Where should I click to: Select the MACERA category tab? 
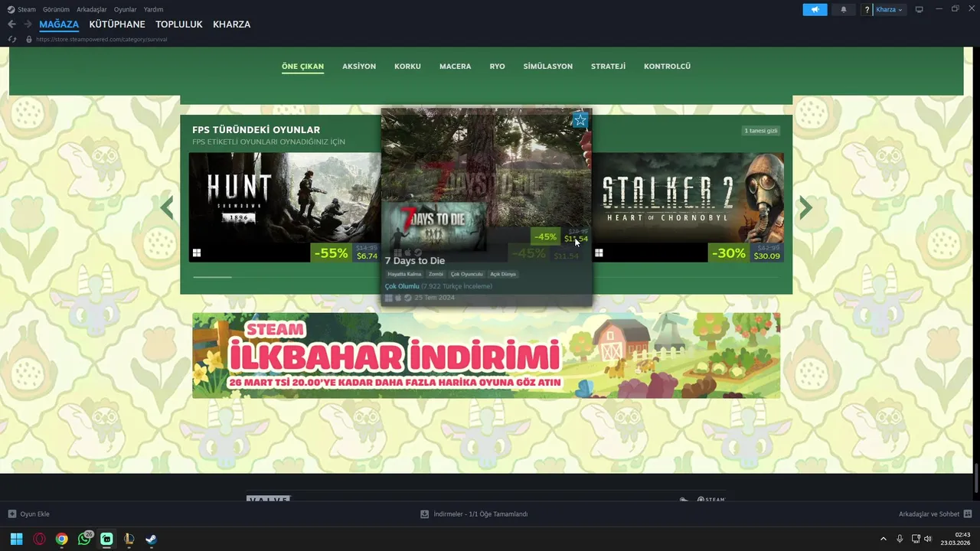tap(455, 67)
